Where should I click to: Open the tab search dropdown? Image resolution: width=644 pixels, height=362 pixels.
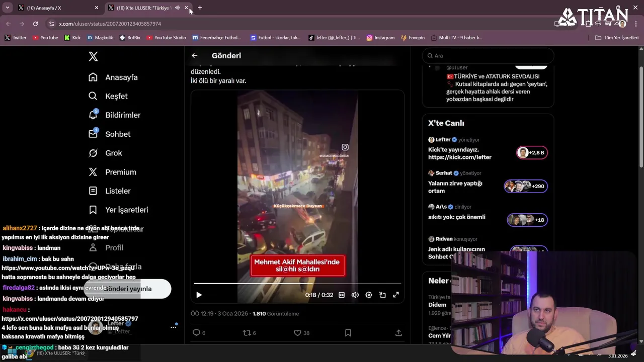pos(7,8)
